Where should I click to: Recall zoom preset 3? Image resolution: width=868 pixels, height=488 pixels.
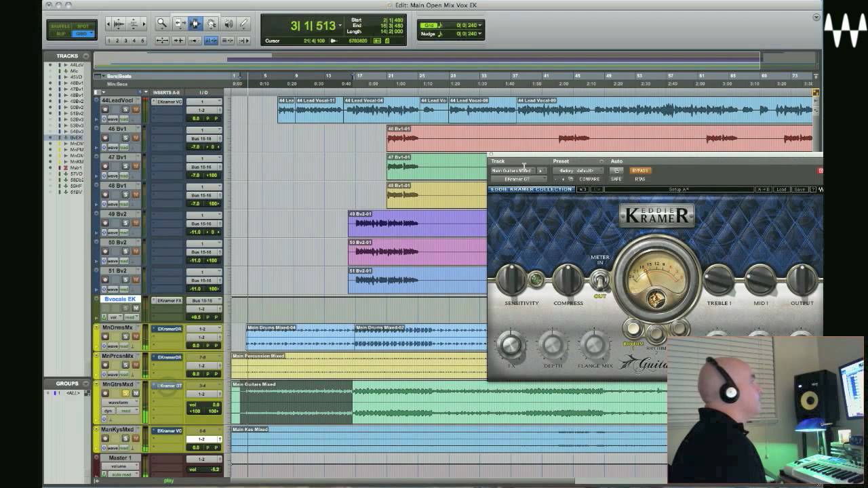(125, 41)
